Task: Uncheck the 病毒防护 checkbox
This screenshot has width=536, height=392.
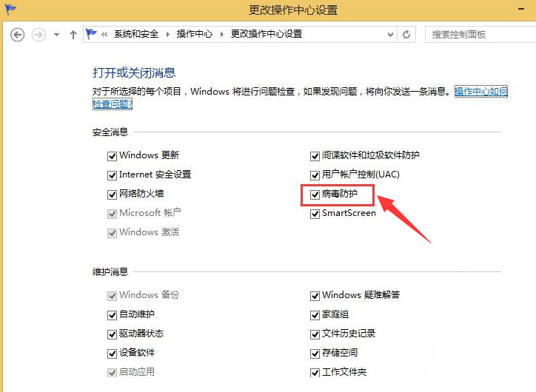Action: (x=315, y=195)
